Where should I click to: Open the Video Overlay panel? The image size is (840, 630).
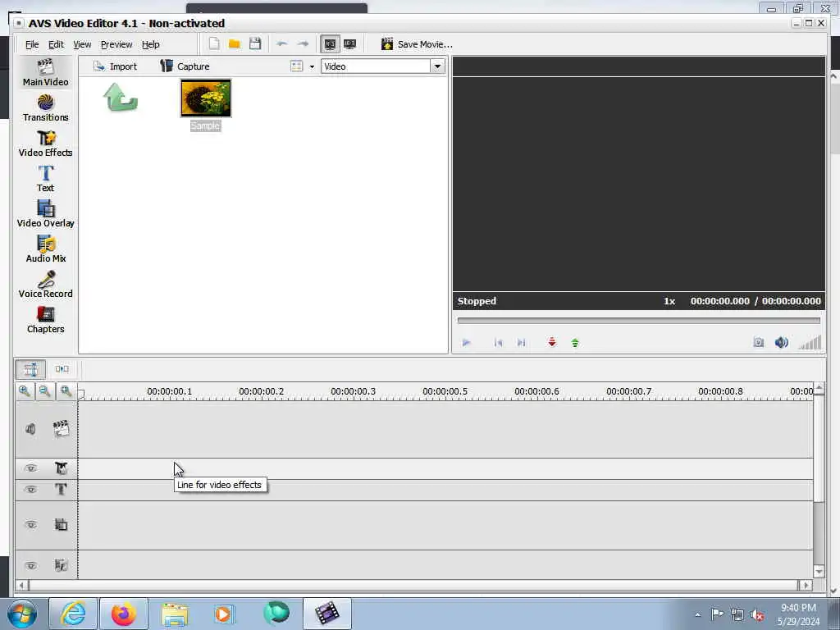46,214
